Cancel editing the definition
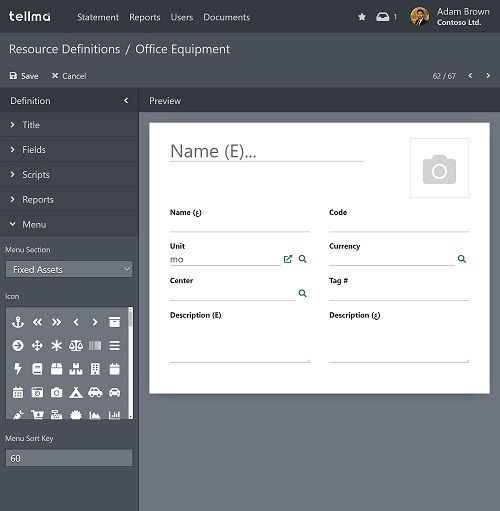 point(69,76)
